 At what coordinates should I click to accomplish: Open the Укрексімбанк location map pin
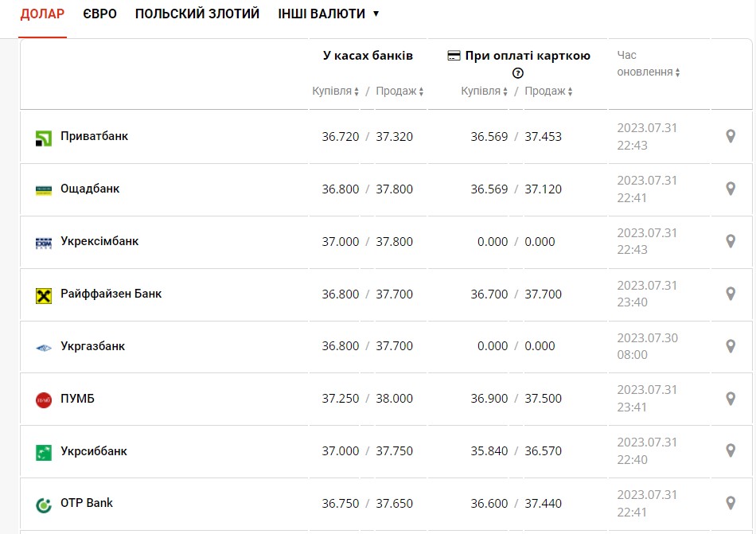tap(731, 241)
